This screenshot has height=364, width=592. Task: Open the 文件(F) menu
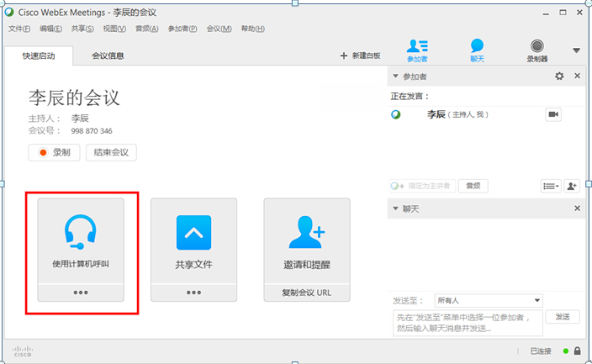coord(19,29)
